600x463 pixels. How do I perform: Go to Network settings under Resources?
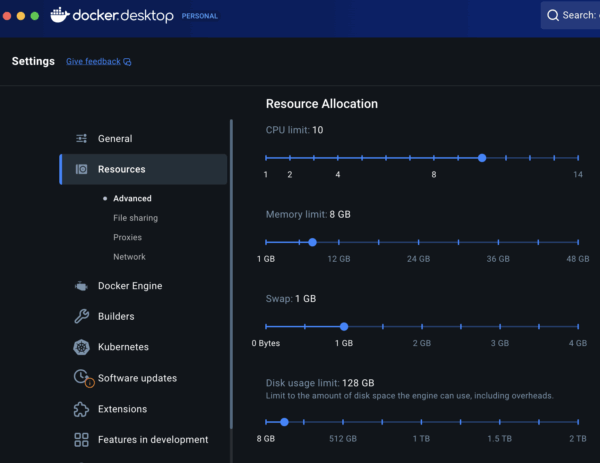129,257
